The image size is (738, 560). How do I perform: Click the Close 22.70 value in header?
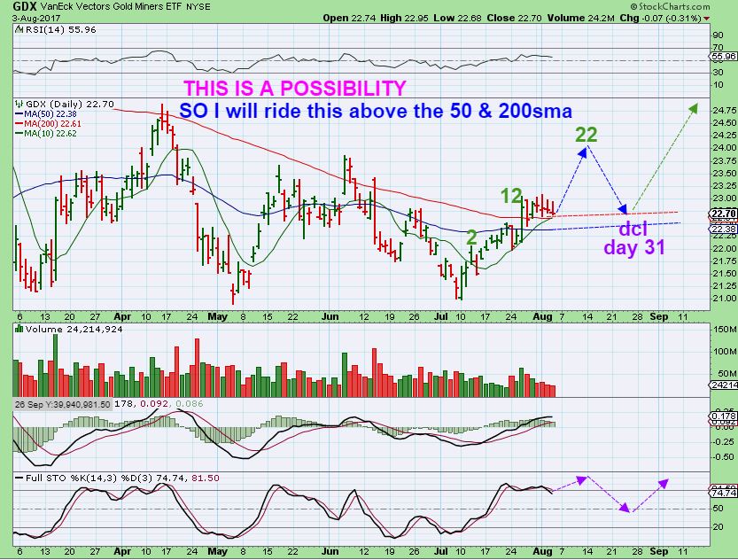[515, 19]
